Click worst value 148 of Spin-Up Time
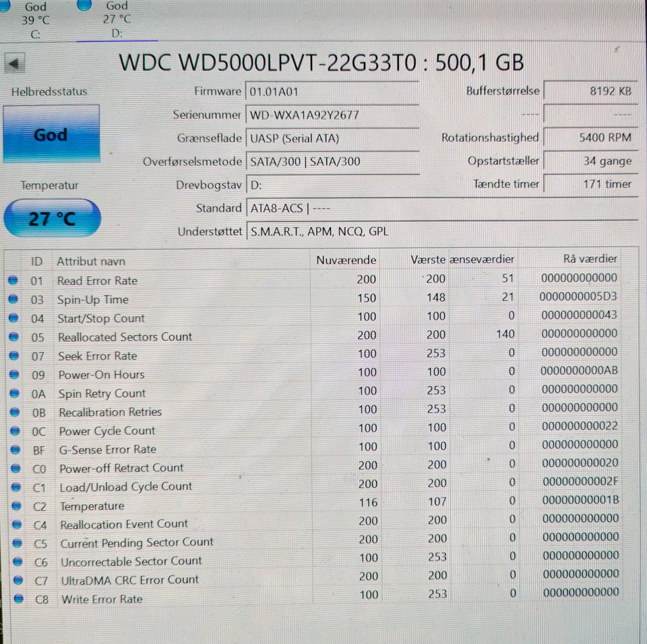Screen dimensions: 647x644 pos(436,297)
